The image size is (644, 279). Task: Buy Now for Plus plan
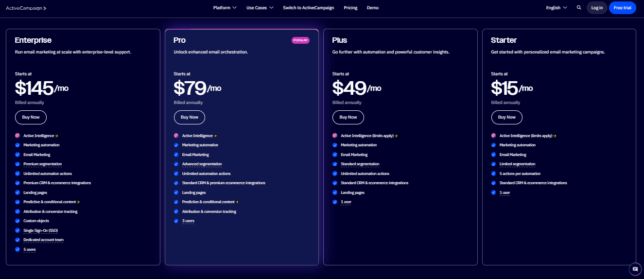[348, 117]
